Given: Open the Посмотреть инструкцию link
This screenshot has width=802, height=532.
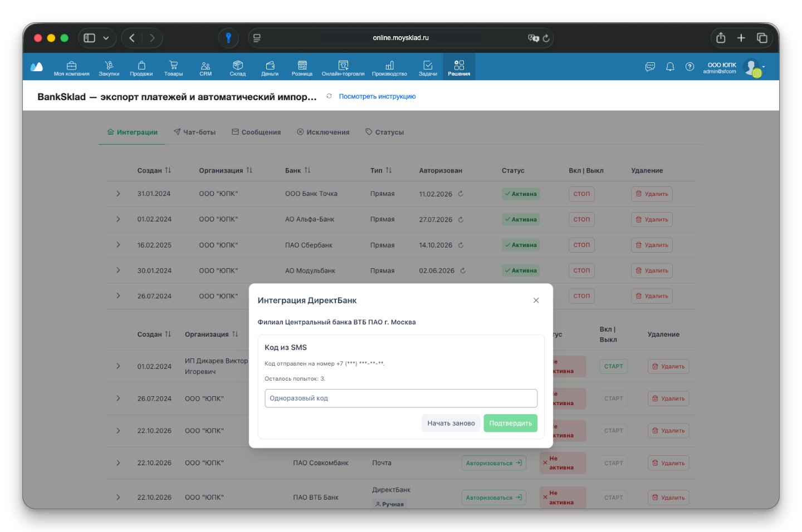Looking at the screenshot, I should coord(377,96).
